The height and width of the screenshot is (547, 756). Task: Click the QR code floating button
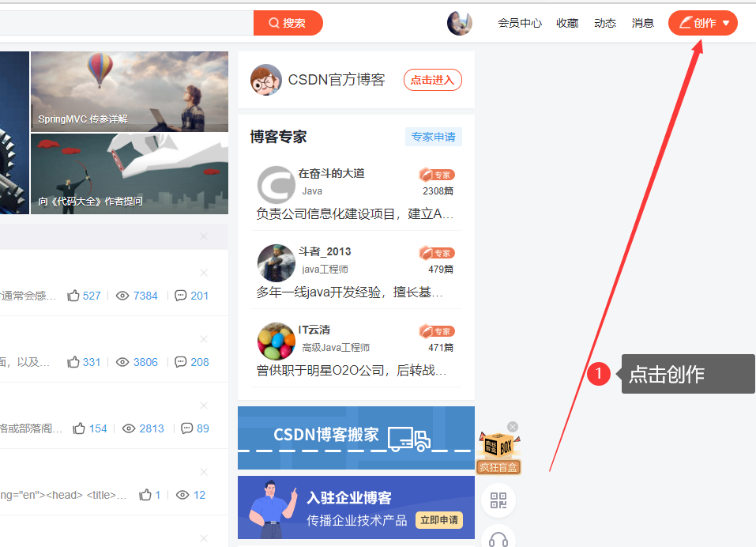[x=498, y=500]
